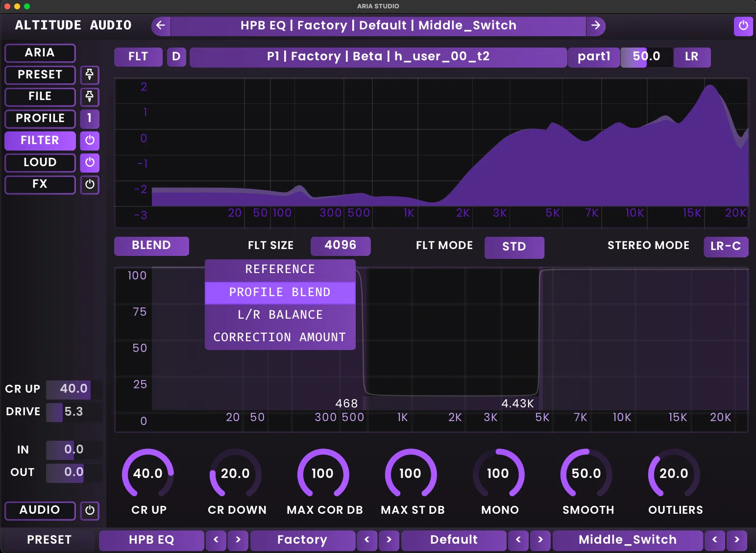The image size is (756, 553).
Task: Enable the LOUD section power toggle
Action: (x=90, y=162)
